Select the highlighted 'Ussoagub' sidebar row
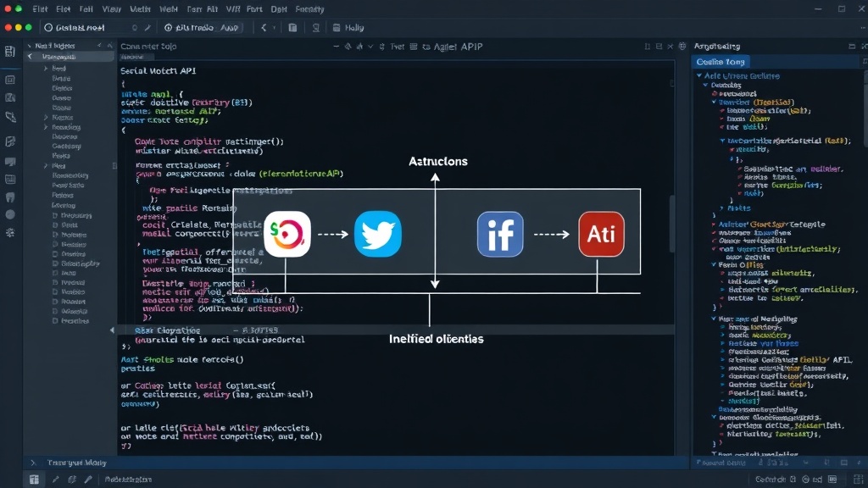Viewport: 868px width, 488px height. coord(69,57)
